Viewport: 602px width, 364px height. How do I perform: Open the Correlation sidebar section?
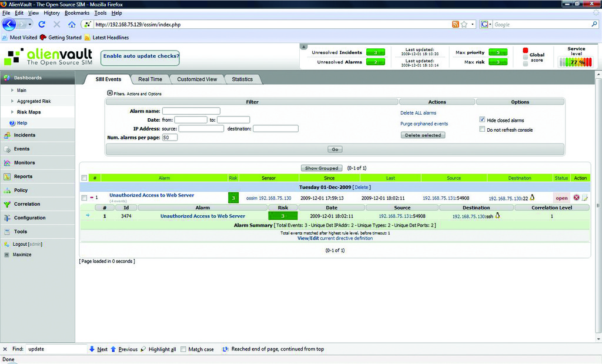pos(27,204)
